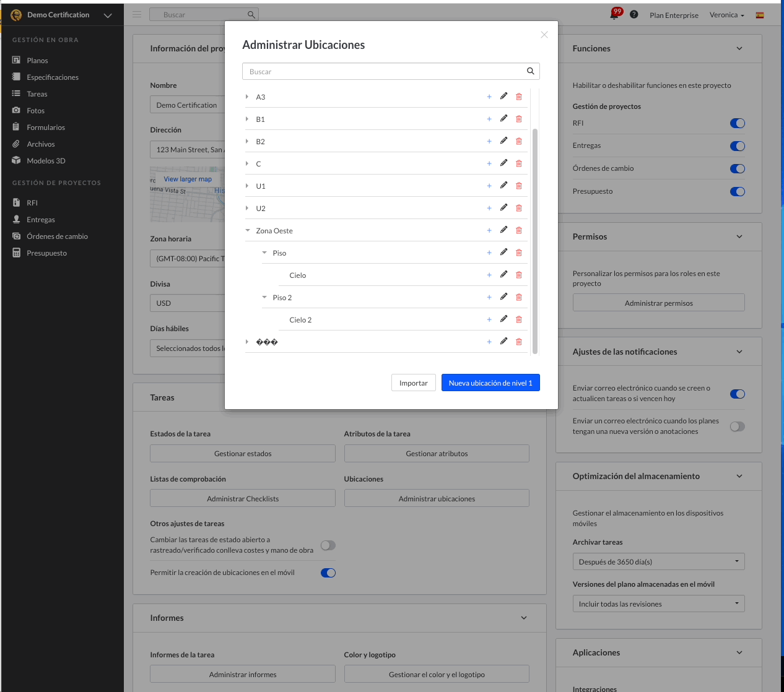Image resolution: width=784 pixels, height=692 pixels.
Task: Toggle the Entregas function switch
Action: click(738, 146)
